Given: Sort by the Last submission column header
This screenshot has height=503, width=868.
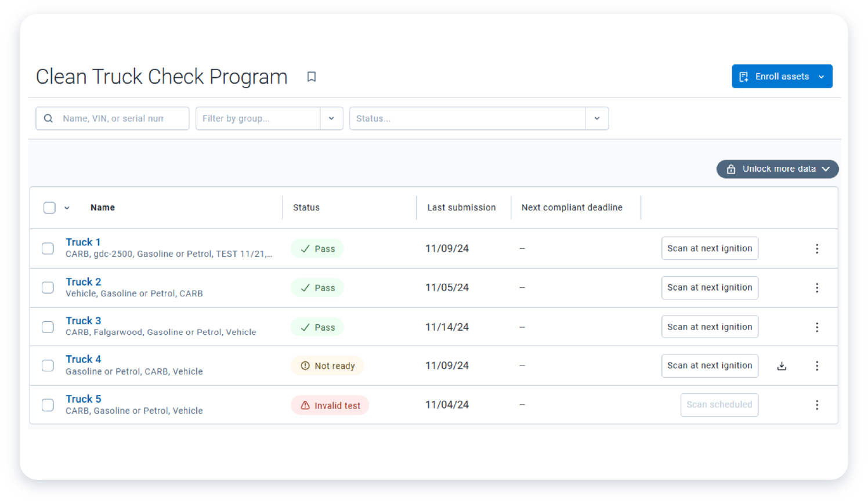Looking at the screenshot, I should pos(461,208).
